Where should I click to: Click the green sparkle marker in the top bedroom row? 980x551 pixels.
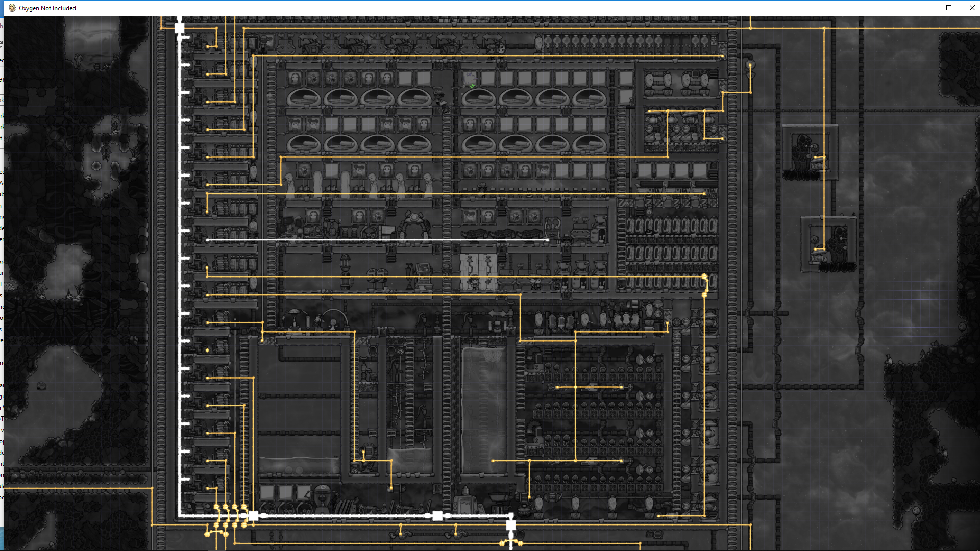click(472, 85)
